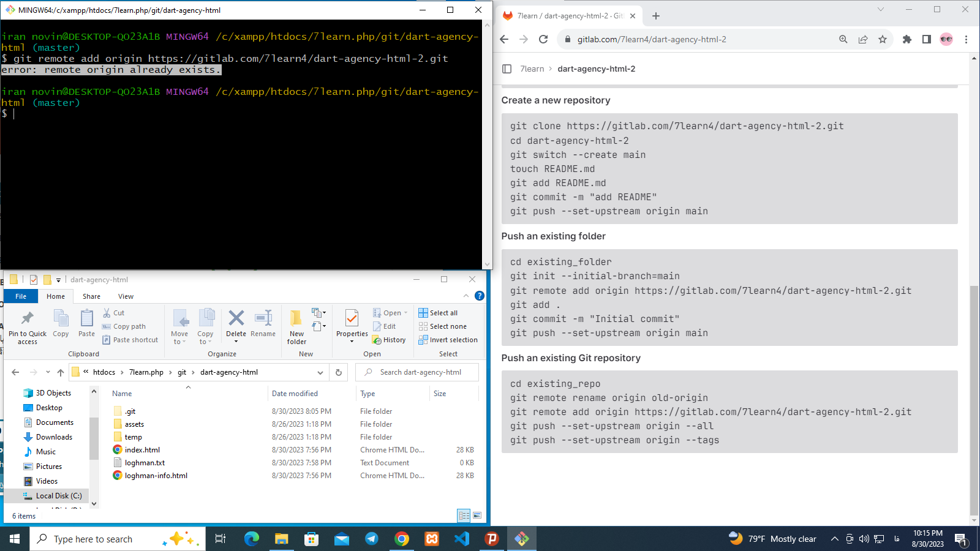980x551 pixels.
Task: Click Select all in ribbon
Action: point(438,313)
